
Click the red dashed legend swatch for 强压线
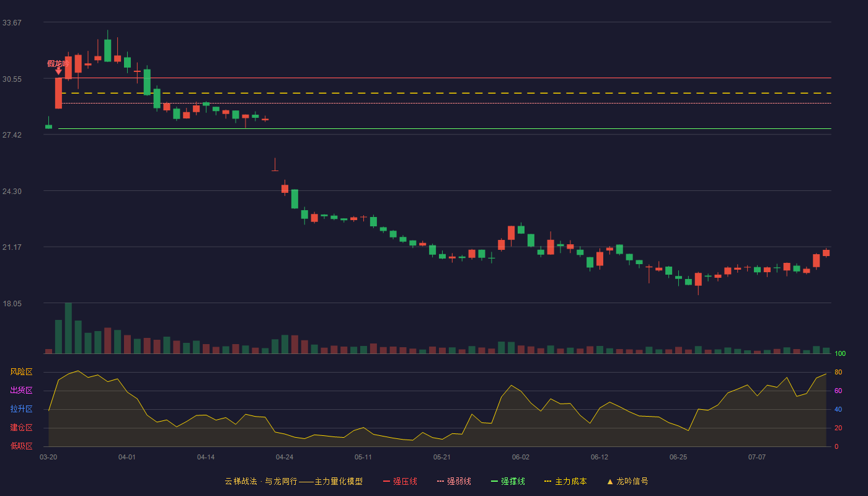tap(386, 481)
